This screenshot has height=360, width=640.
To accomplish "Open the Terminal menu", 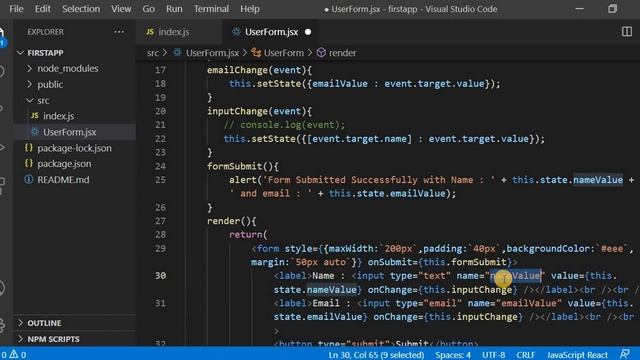I will 211,9.
